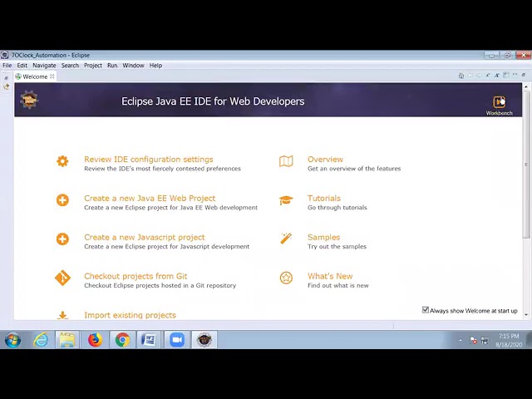This screenshot has width=532, height=399.
Task: Click plus icon beside new Javascript project
Action: [x=62, y=239]
